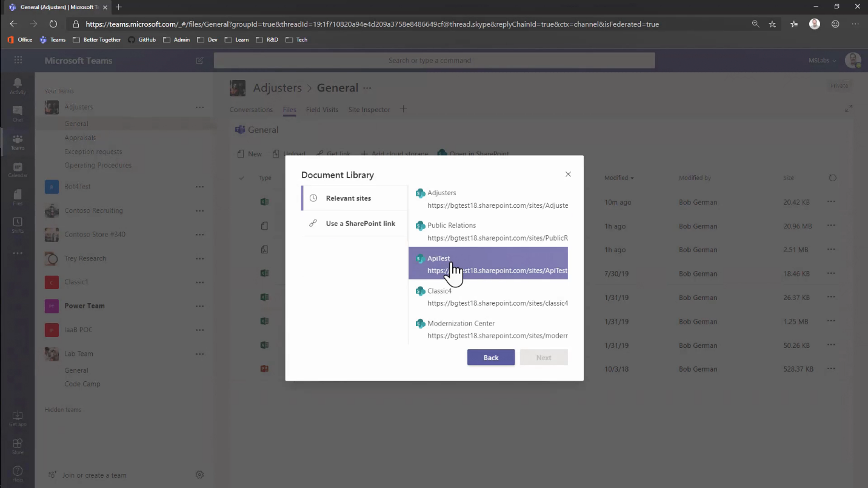Close the Document Library dialog
Image resolution: width=868 pixels, height=488 pixels.
[568, 175]
